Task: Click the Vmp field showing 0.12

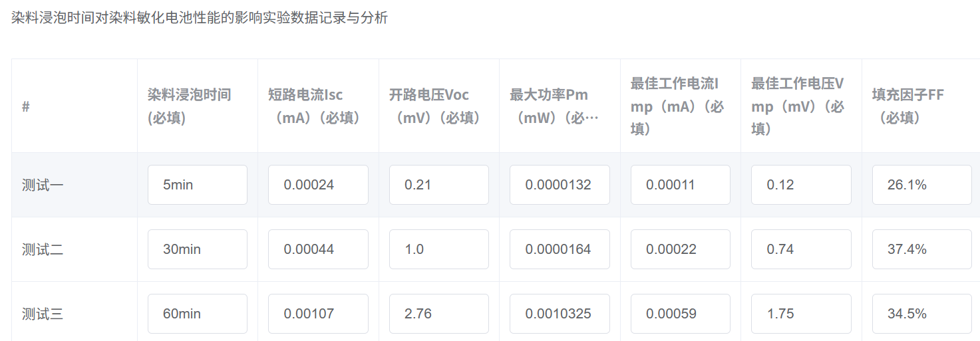Action: (x=801, y=185)
